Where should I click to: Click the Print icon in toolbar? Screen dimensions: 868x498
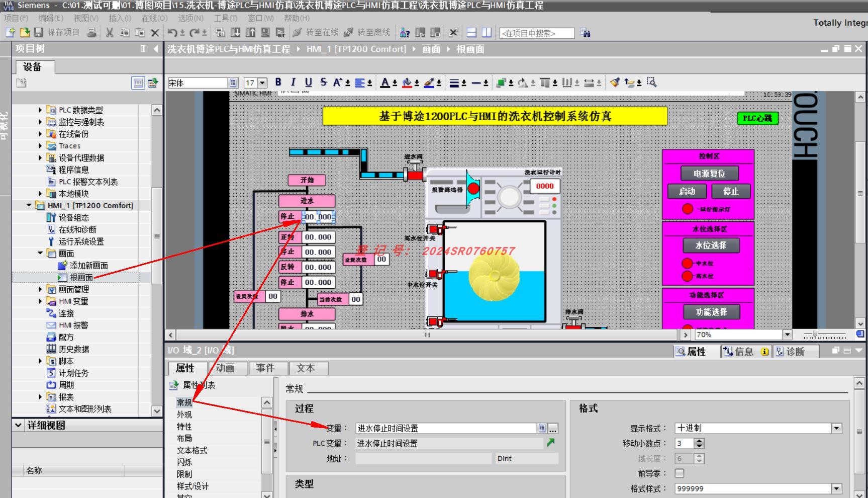pos(91,33)
